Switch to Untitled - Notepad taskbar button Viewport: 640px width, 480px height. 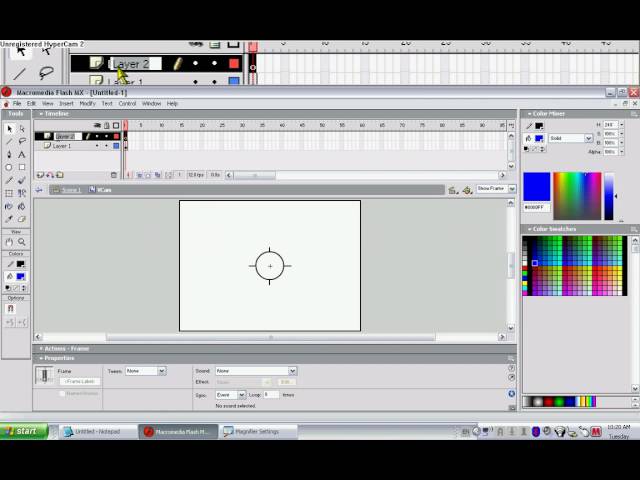(x=99, y=431)
